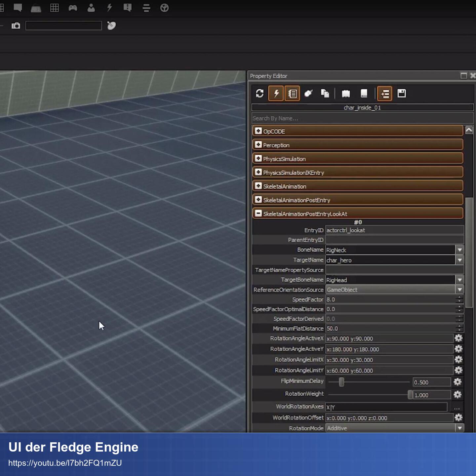476x476 pixels.
Task: Click the RotationWeight value 1.000
Action: 432,395
